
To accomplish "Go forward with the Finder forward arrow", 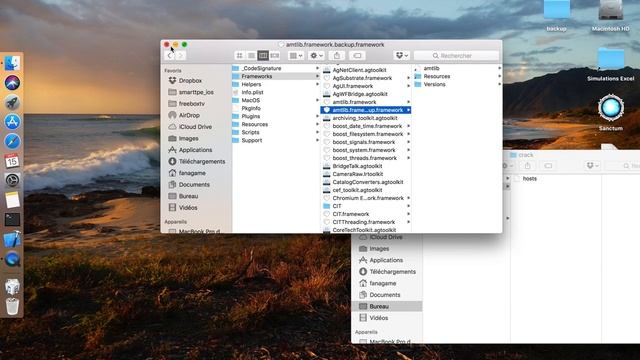I will [180, 56].
